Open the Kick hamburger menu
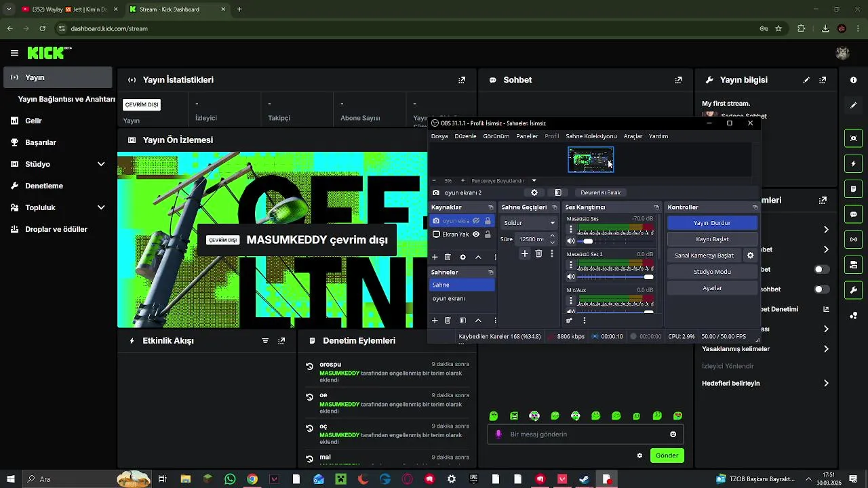Image resolution: width=868 pixels, height=488 pixels. point(14,53)
